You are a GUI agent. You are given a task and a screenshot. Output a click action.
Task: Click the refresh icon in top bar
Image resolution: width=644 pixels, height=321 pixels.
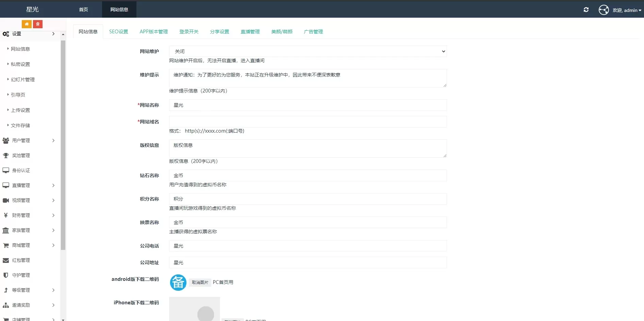[586, 10]
